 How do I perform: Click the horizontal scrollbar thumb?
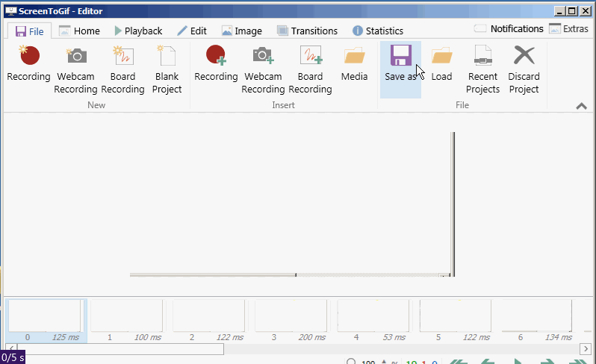pyautogui.click(x=120, y=348)
